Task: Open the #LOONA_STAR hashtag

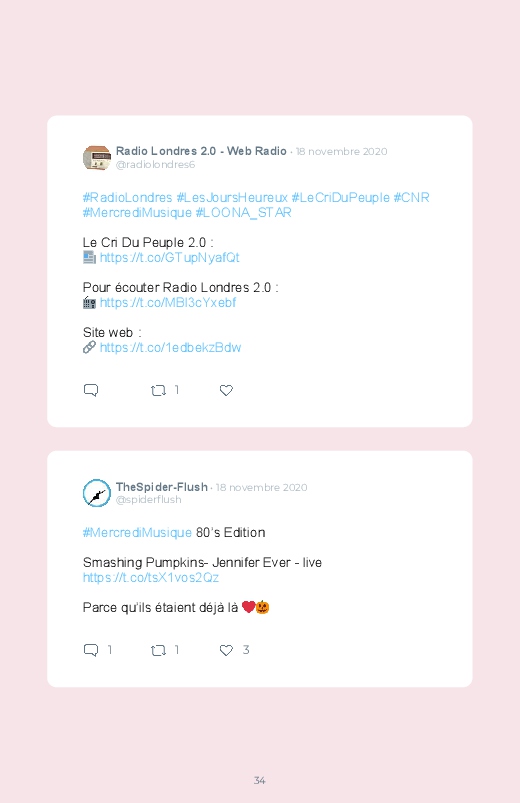Action: pyautogui.click(x=243, y=212)
